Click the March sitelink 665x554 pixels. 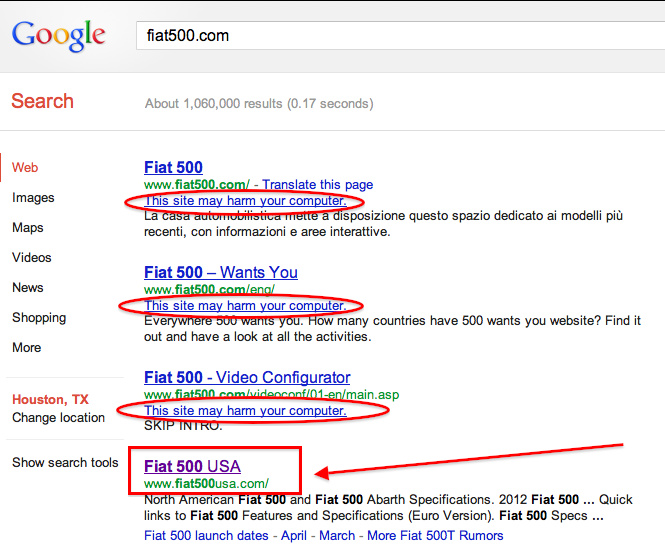coord(337,536)
